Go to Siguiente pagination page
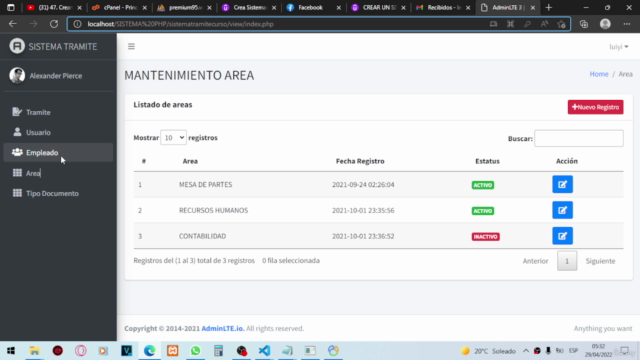This screenshot has width=640, height=360. click(x=600, y=261)
